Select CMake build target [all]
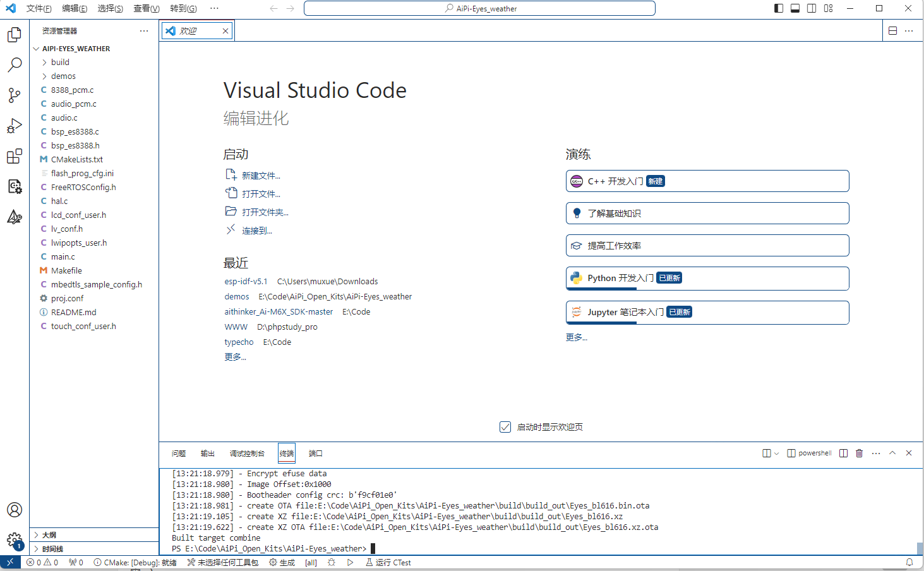The image size is (924, 571). 311,562
